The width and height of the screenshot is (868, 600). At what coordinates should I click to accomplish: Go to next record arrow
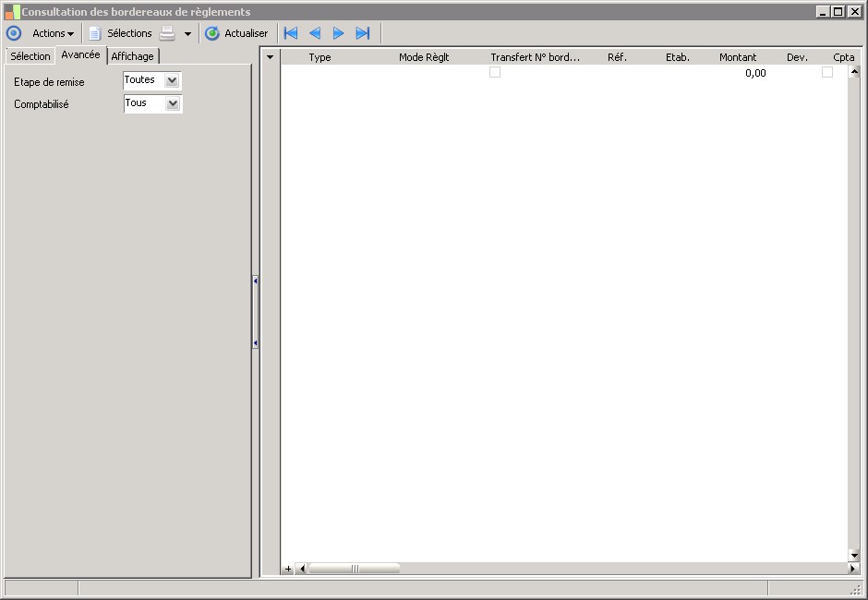[x=339, y=33]
